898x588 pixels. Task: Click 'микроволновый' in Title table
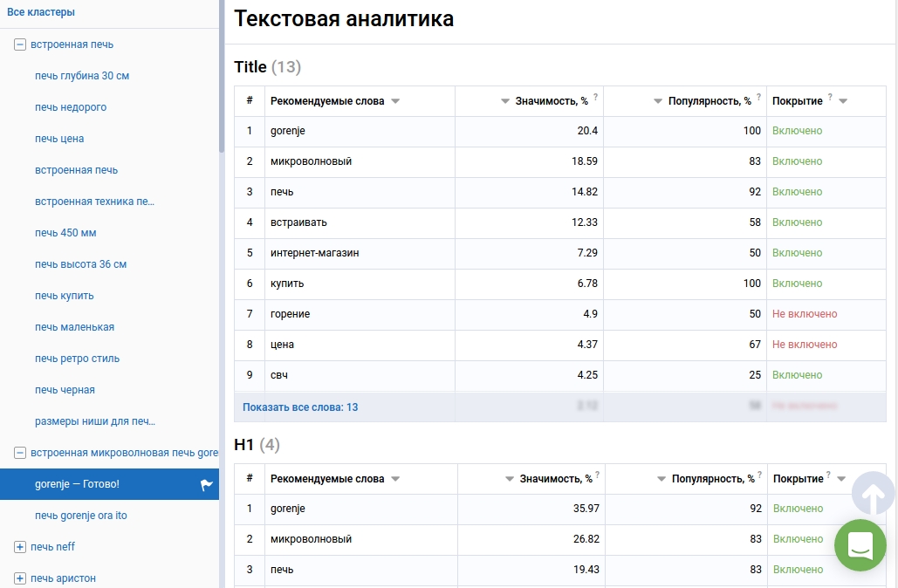click(311, 161)
